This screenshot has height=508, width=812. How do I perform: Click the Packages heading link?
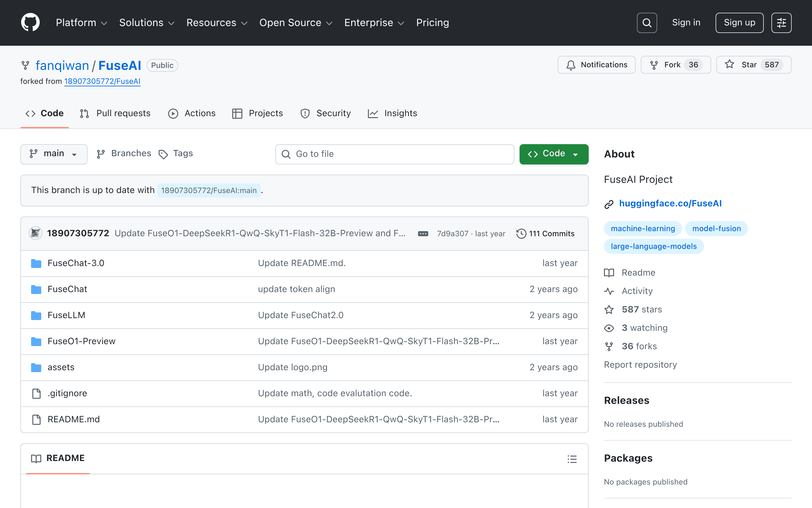(628, 458)
